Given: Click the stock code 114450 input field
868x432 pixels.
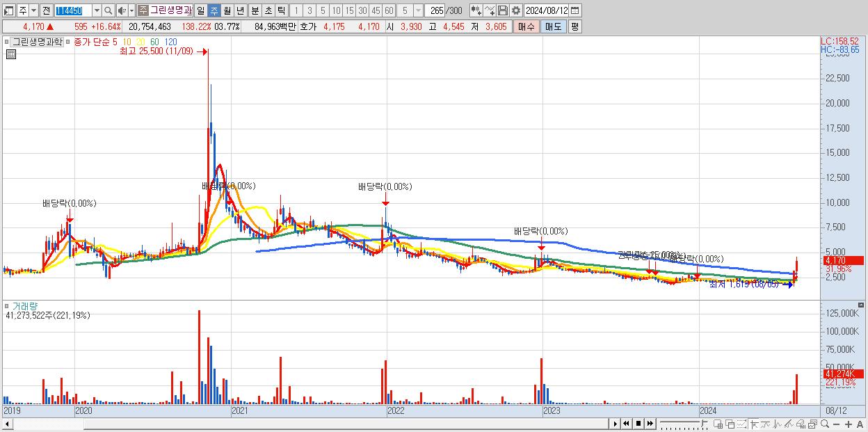Looking at the screenshot, I should click(x=74, y=10).
